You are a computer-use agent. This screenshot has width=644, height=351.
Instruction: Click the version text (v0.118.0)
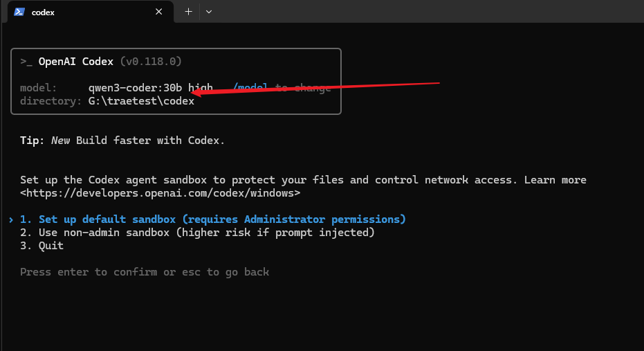click(x=151, y=62)
